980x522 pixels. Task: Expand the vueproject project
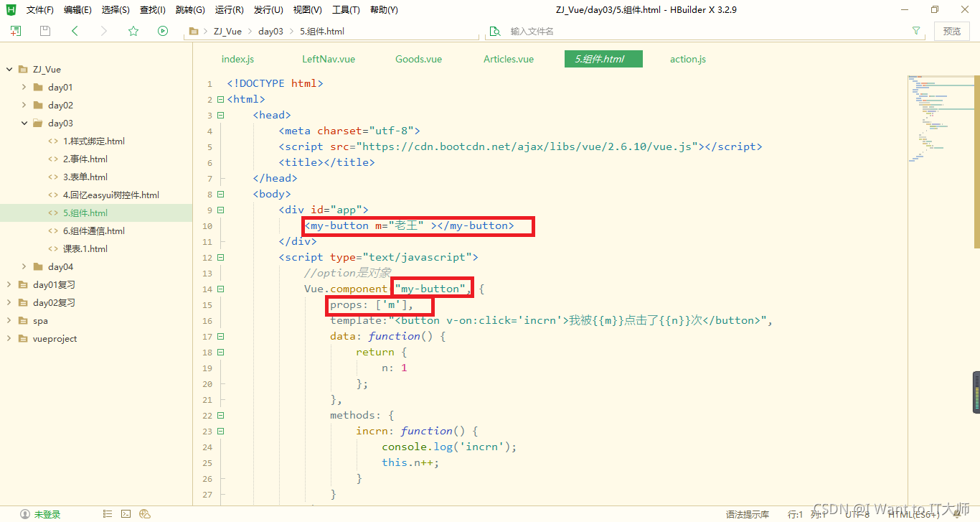[x=9, y=339]
